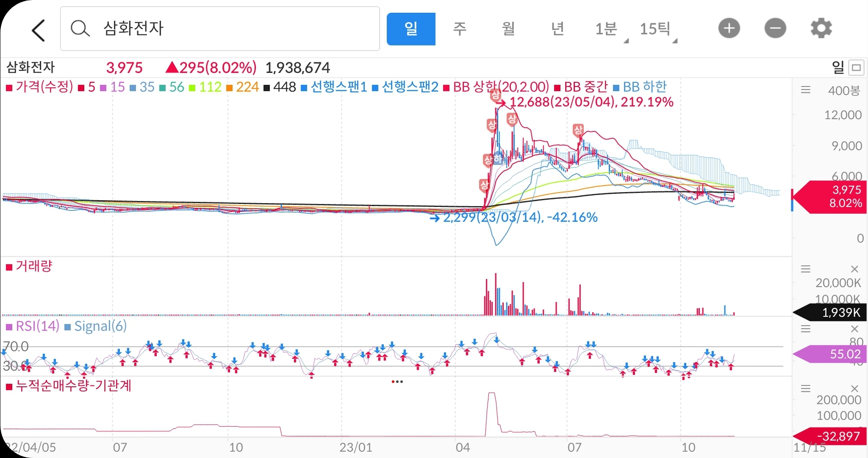Switch to the 월 (monthly) chart tab
Screen dimensions: 868x458
[x=508, y=29]
